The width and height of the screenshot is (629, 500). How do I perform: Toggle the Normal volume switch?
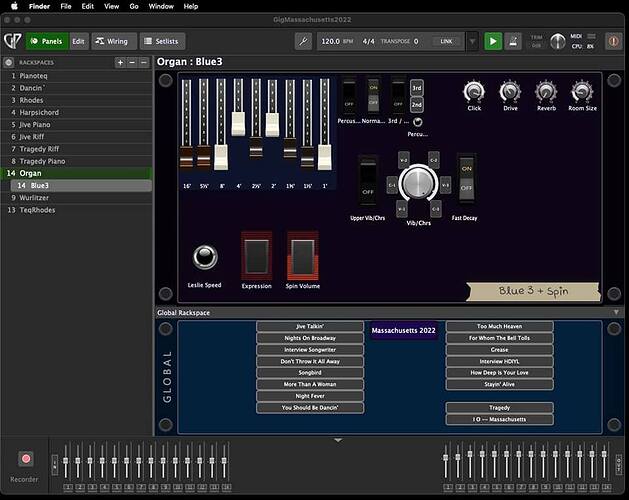pyautogui.click(x=373, y=96)
